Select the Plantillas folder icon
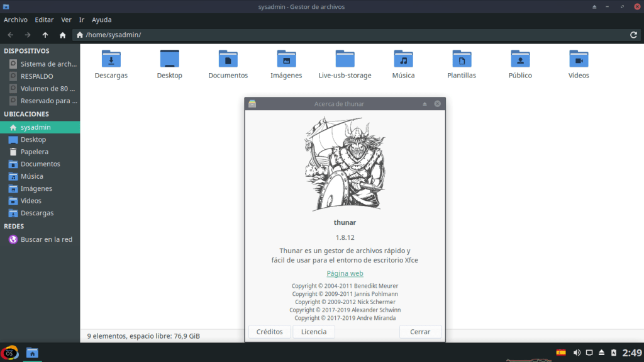 (462, 60)
